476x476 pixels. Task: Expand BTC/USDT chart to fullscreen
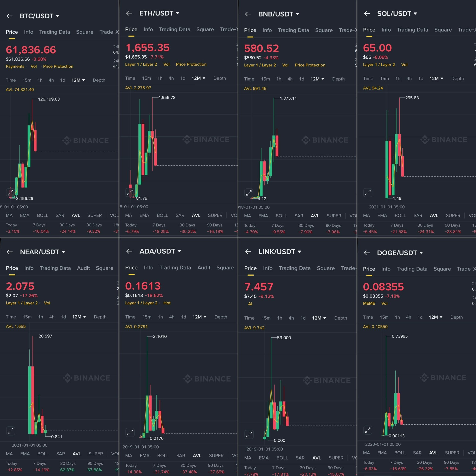pos(10,193)
